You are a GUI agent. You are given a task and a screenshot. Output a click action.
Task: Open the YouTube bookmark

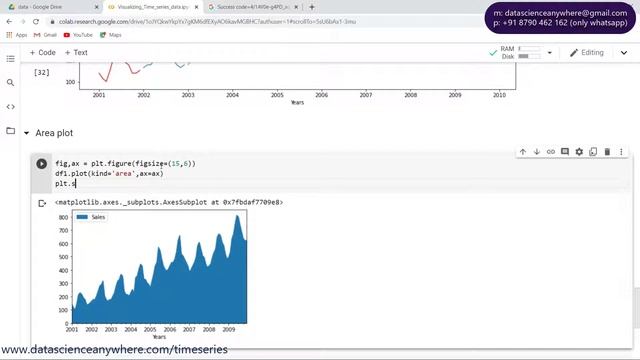coord(78,35)
